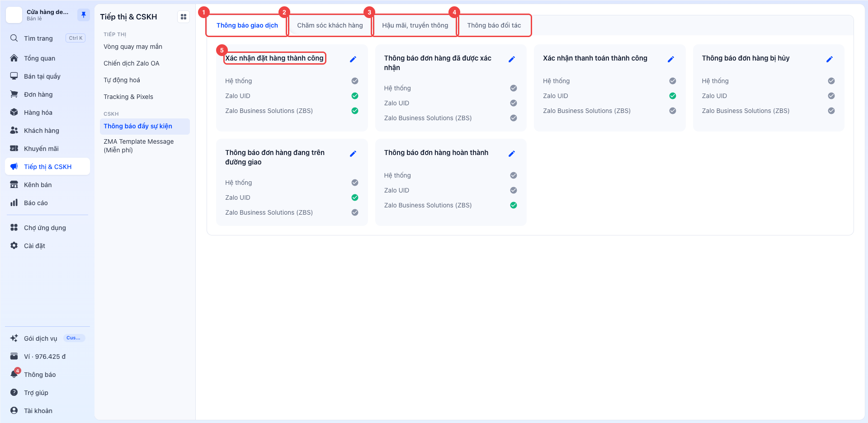Open ZMA Template Message (Miễn phí)
This screenshot has height=423, width=868.
pyautogui.click(x=145, y=146)
